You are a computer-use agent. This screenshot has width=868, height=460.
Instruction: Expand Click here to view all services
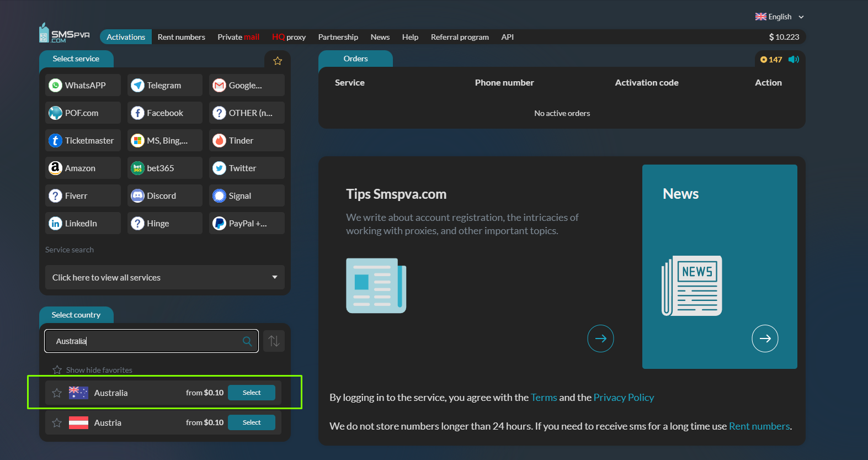click(x=165, y=277)
